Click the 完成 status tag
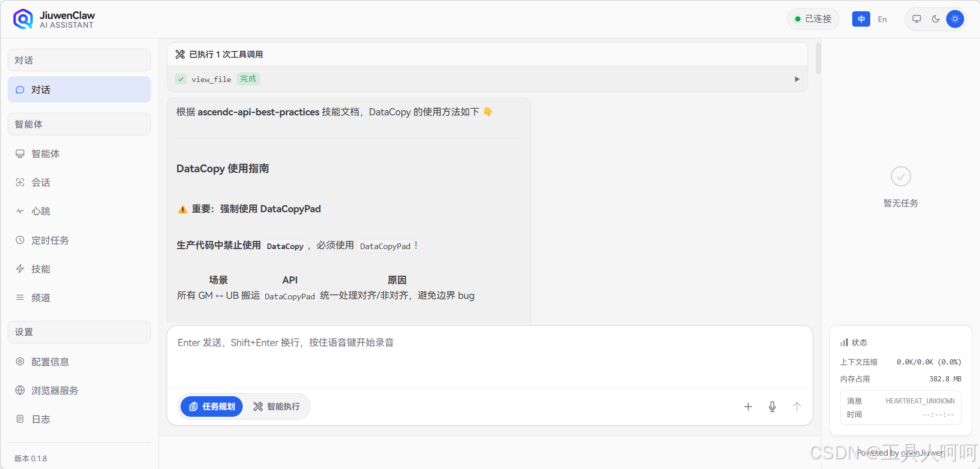This screenshot has height=469, width=980. pyautogui.click(x=248, y=79)
